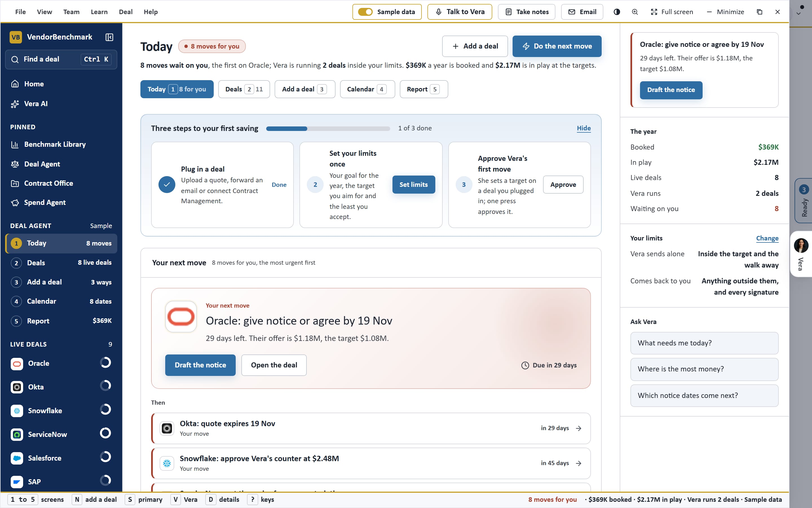Click the Full screen button
The width and height of the screenshot is (812, 508).
672,12
